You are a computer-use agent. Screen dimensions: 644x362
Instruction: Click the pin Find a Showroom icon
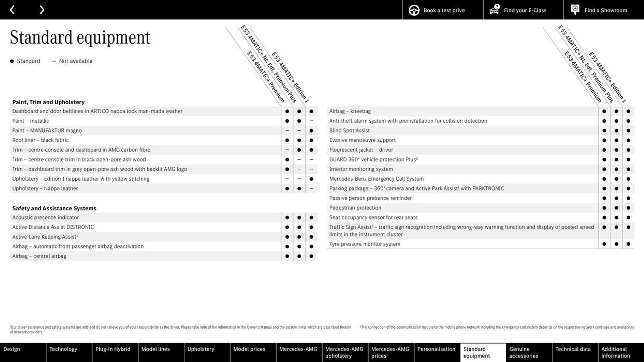click(x=575, y=10)
